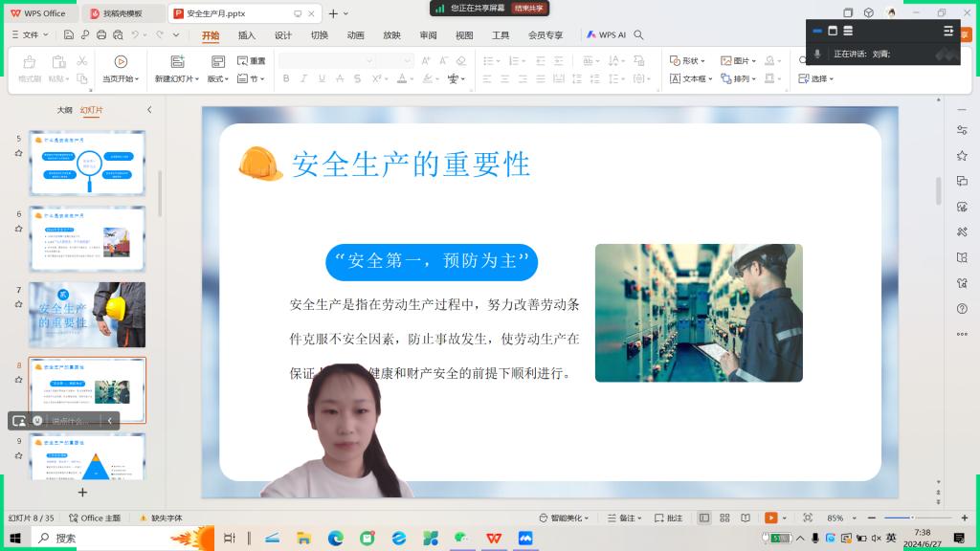Adjust the zoom slider in status bar

[x=912, y=518]
